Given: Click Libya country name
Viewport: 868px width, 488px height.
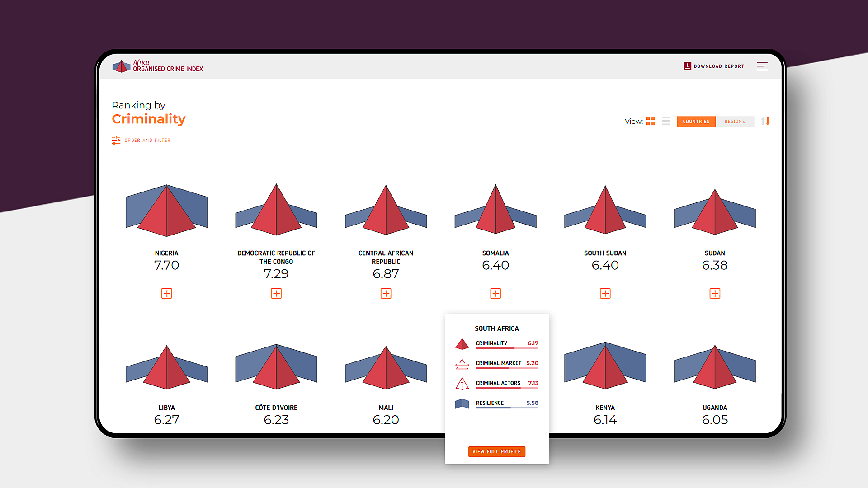Looking at the screenshot, I should [167, 408].
